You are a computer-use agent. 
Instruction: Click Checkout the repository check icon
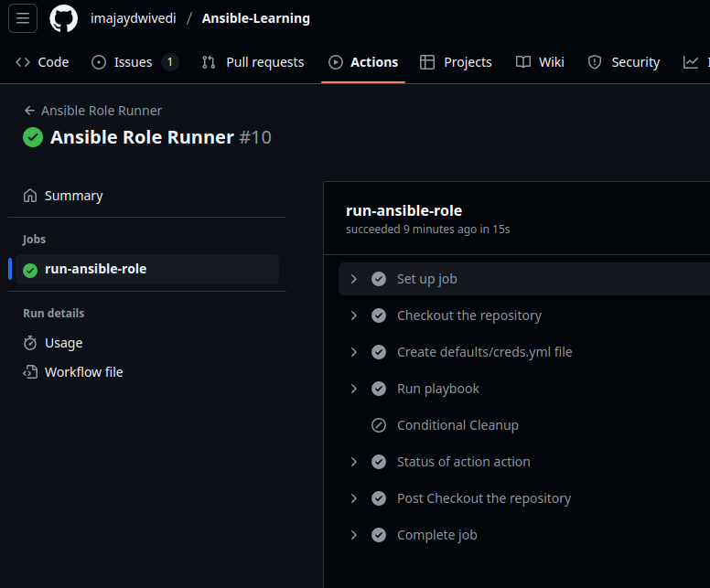click(x=379, y=315)
